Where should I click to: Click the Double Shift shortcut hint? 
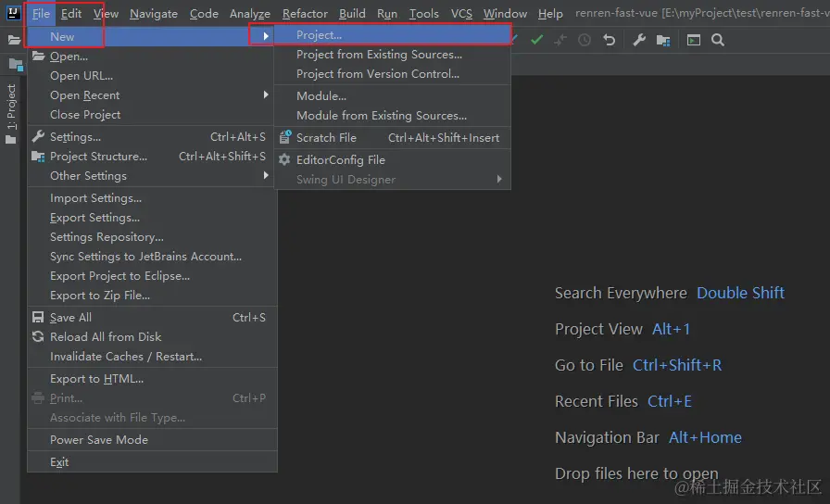click(x=740, y=293)
